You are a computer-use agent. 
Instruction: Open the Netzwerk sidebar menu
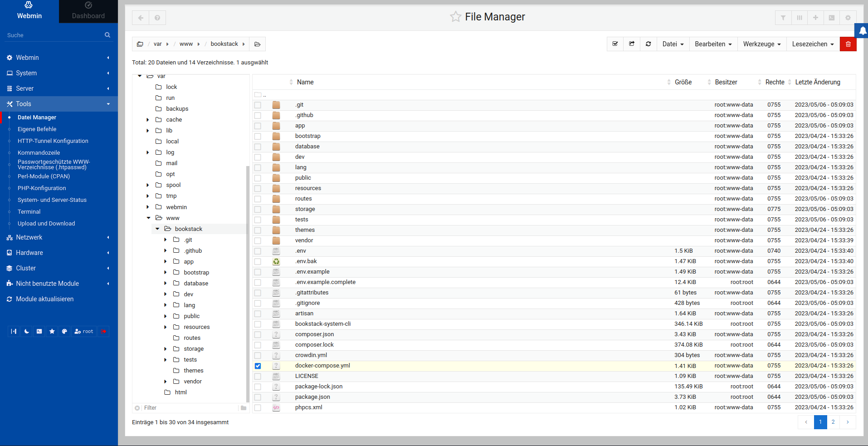[x=59, y=237]
